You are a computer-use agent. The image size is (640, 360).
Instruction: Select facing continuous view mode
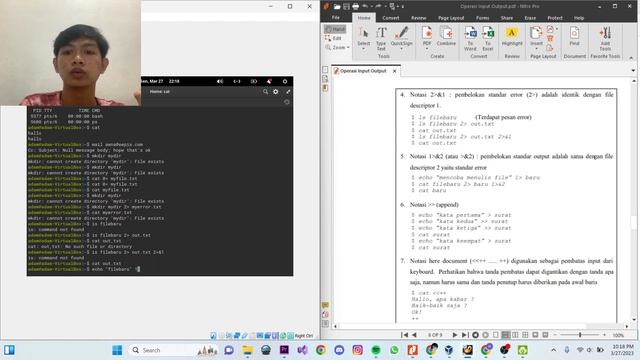[525, 335]
